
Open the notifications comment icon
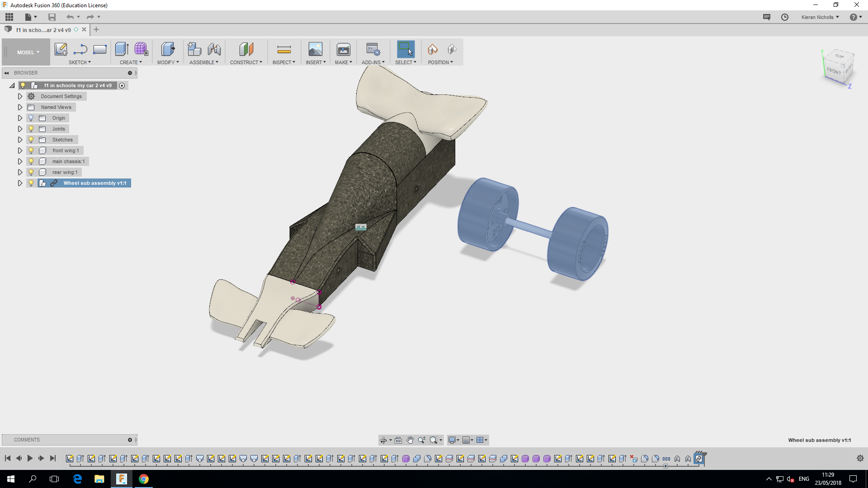(x=767, y=17)
